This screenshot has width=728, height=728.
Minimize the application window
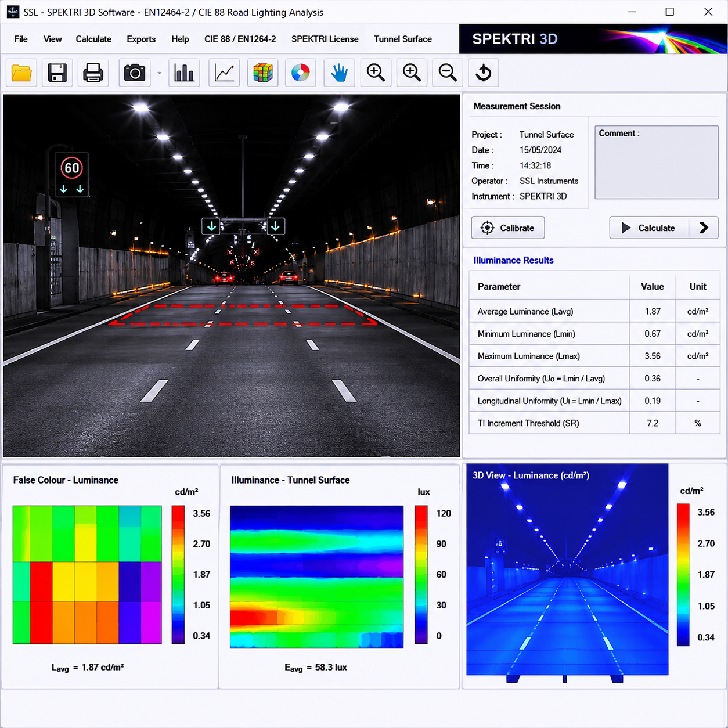(632, 12)
